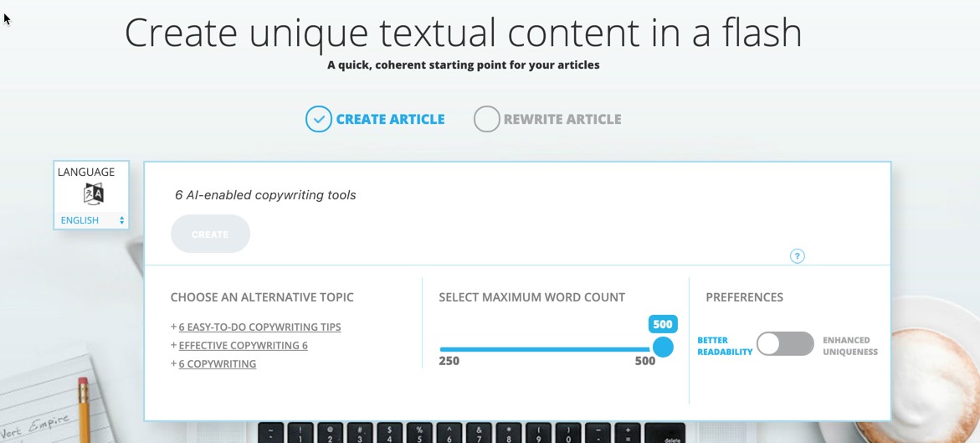The width and height of the screenshot is (980, 443).
Task: Toggle the readability/uniqueness preference switch
Action: (785, 343)
